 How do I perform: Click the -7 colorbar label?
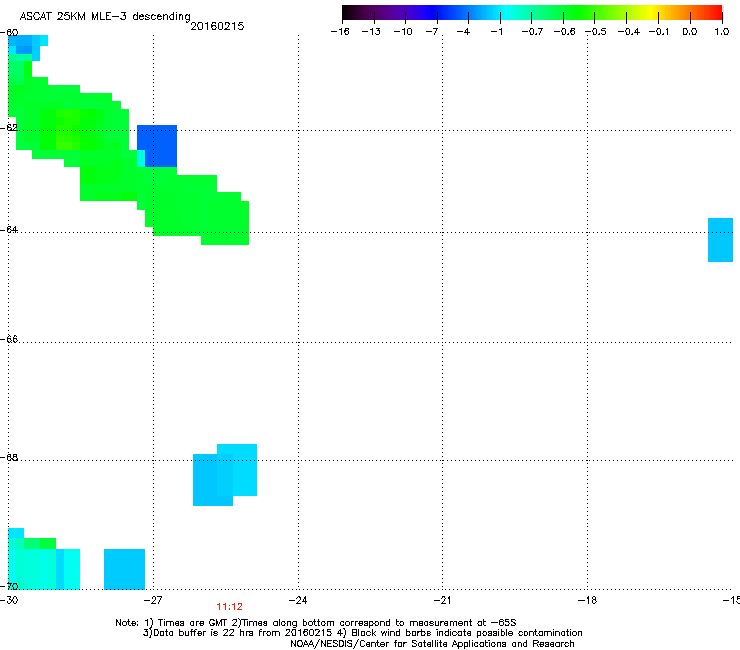click(x=431, y=32)
